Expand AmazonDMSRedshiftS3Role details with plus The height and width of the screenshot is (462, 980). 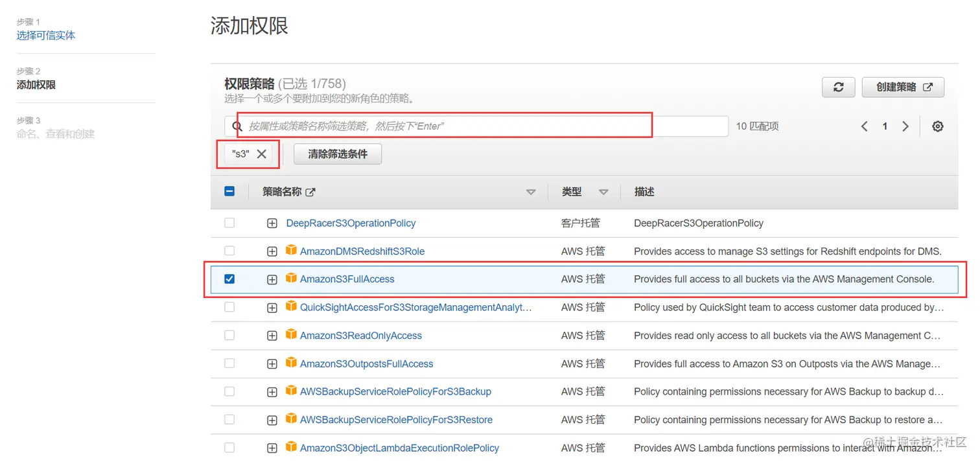tap(272, 251)
